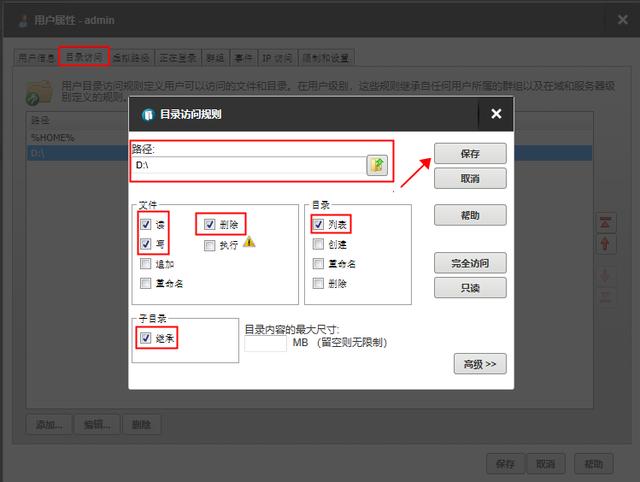Close the 目录访问规则 dialog with X

pos(495,114)
